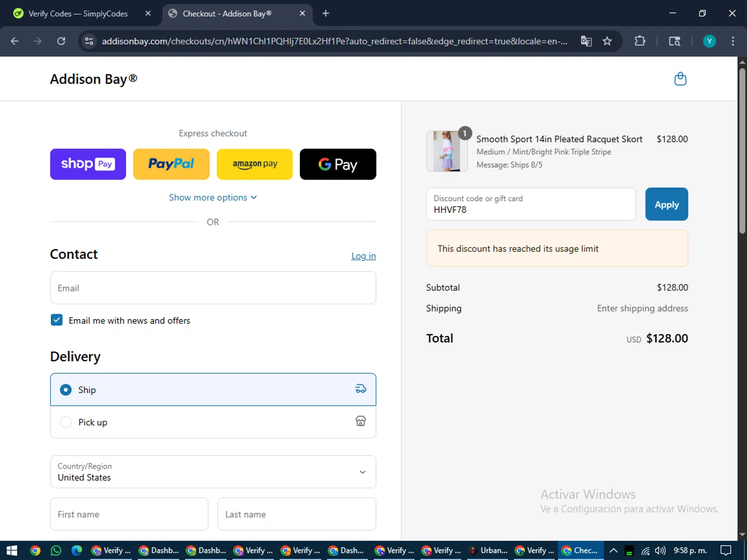747x560 pixels.
Task: Open the volume speaker tray icon
Action: pyautogui.click(x=660, y=551)
